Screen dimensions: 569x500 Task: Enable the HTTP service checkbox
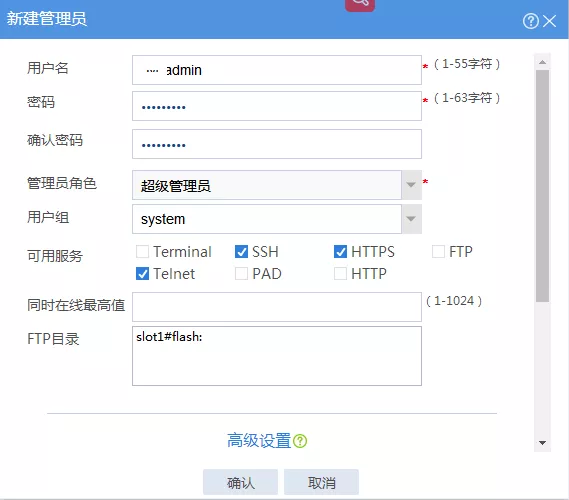pyautogui.click(x=340, y=274)
